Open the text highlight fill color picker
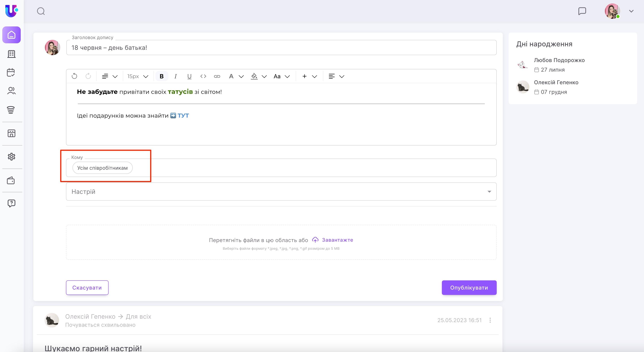 pyautogui.click(x=254, y=76)
